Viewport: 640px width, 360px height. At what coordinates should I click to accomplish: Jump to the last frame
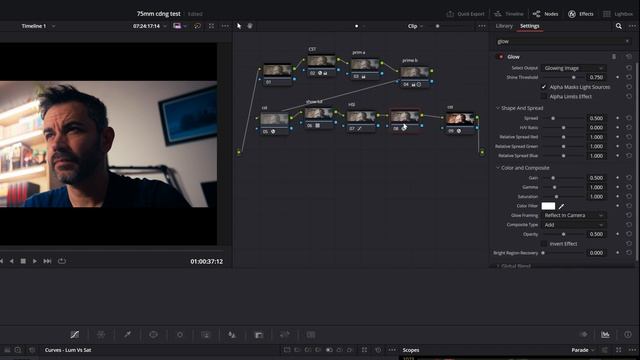pyautogui.click(x=47, y=261)
